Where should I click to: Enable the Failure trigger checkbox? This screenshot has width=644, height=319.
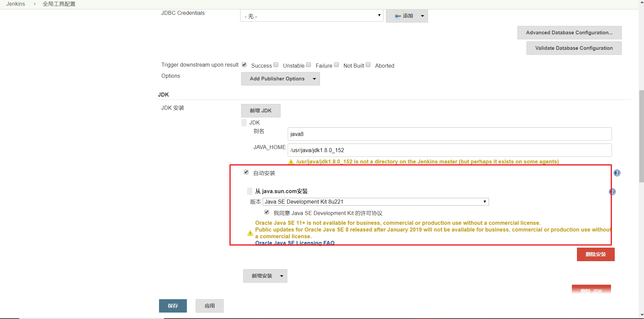tap(309, 65)
